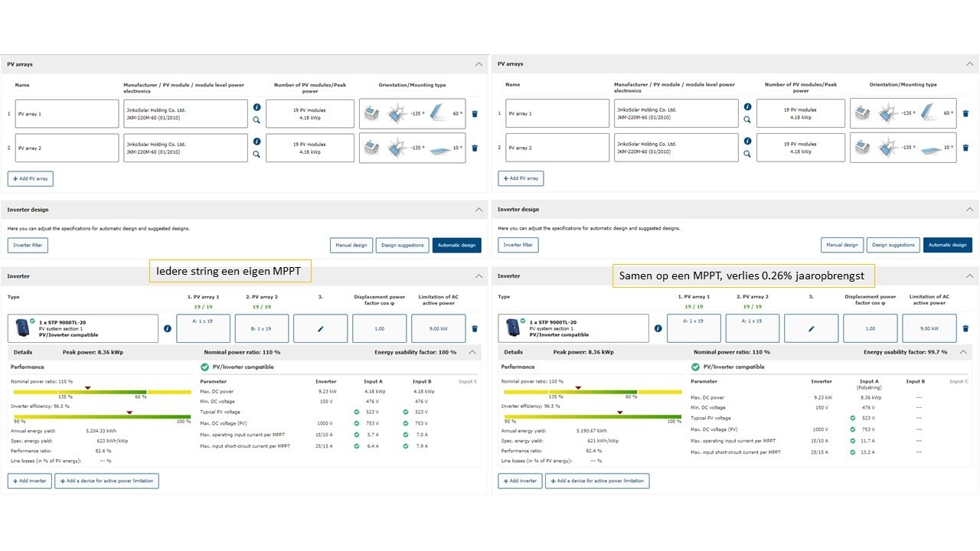Click AC power limitation 9.00 kW, left screenshot

[x=439, y=328]
